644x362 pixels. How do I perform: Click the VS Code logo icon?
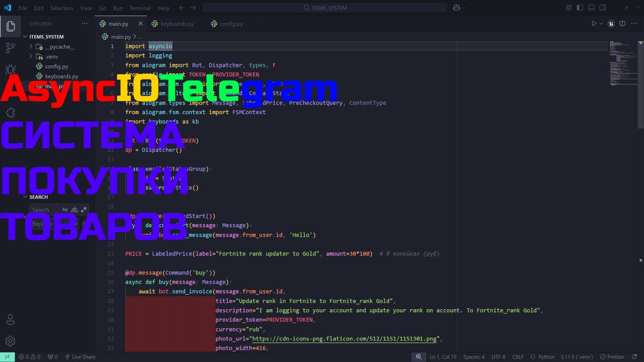[7, 8]
